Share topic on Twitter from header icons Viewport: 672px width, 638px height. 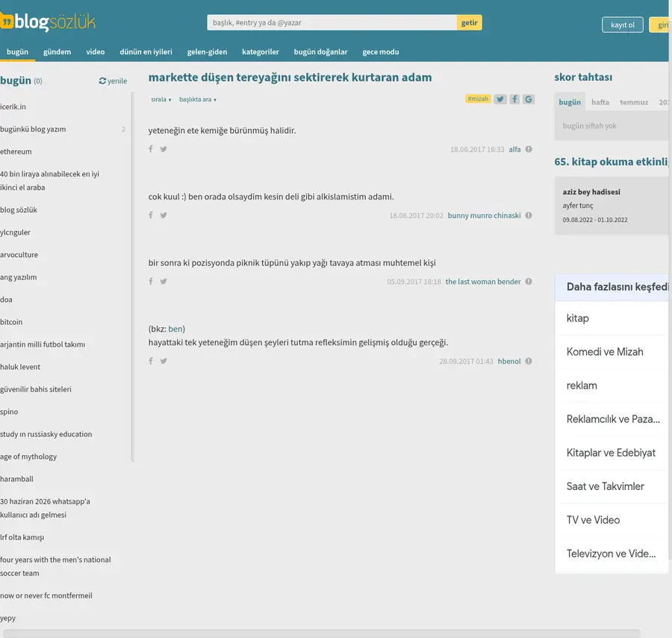[500, 99]
